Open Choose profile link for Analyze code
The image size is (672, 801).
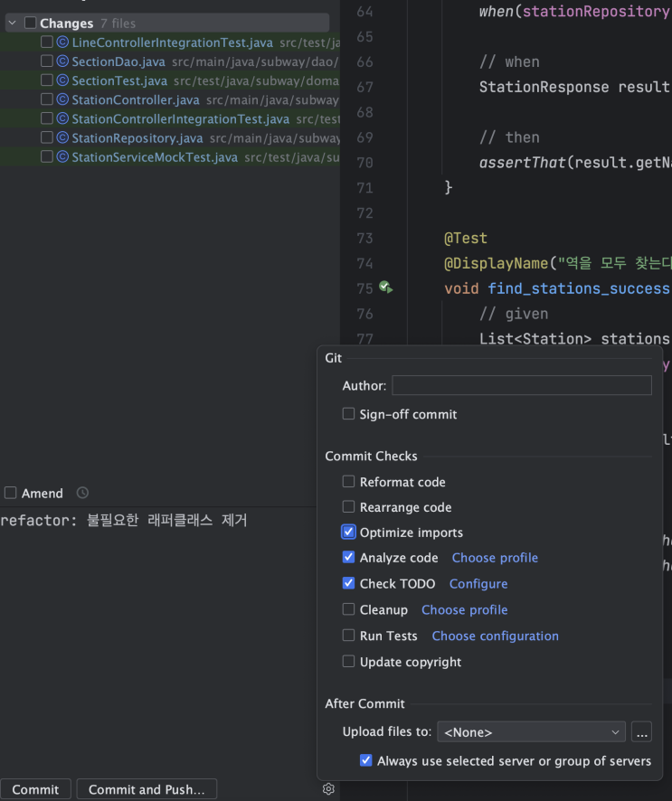[x=495, y=558]
